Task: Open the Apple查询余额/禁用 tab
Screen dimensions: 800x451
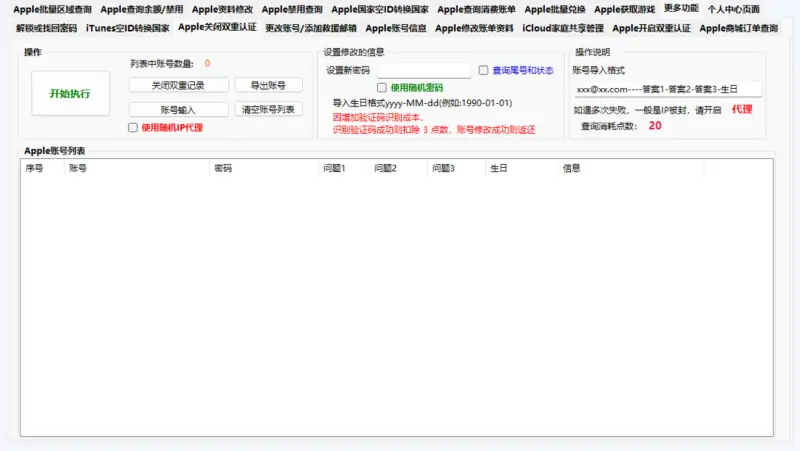Action: click(x=141, y=9)
